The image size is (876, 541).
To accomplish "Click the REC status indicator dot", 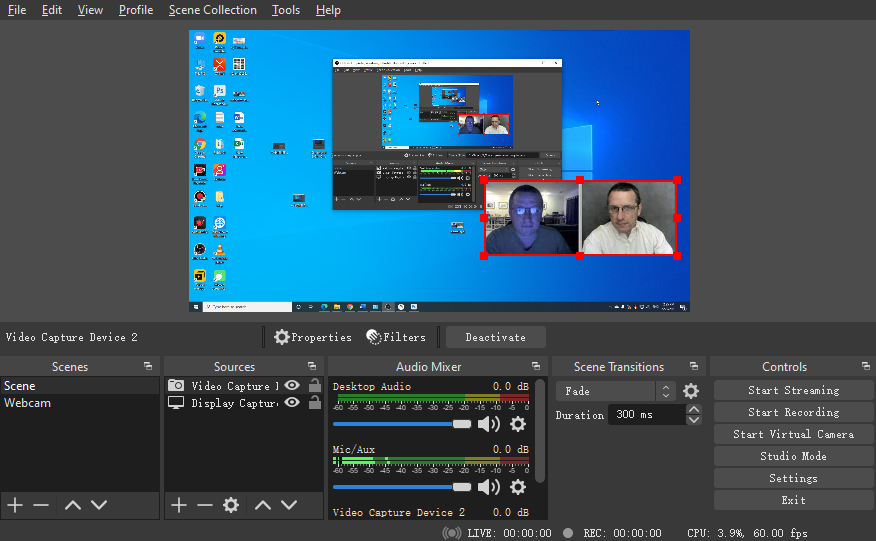I will [568, 533].
